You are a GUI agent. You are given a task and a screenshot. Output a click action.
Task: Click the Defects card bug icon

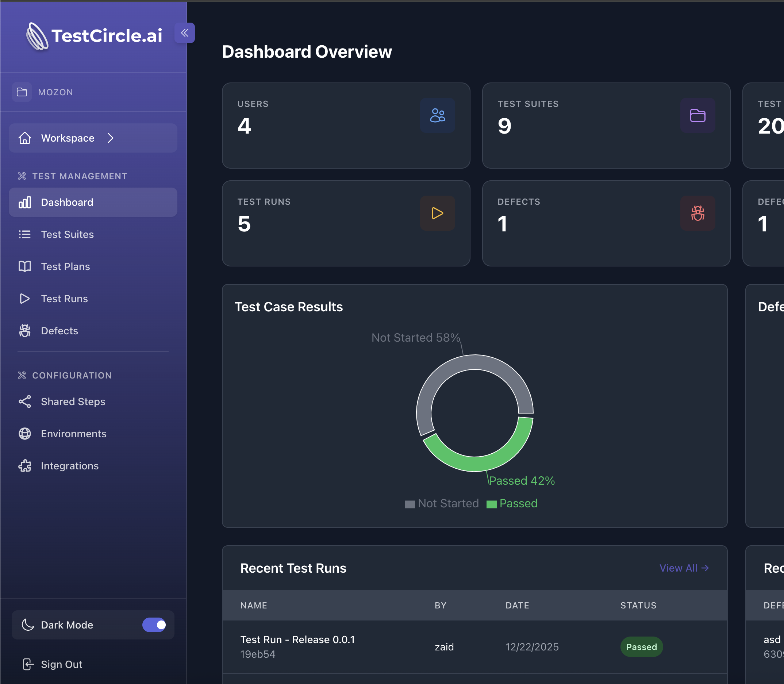698,213
